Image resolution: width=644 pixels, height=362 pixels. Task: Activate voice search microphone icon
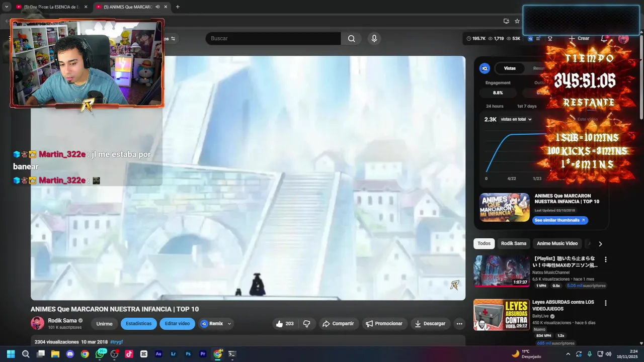374,38
